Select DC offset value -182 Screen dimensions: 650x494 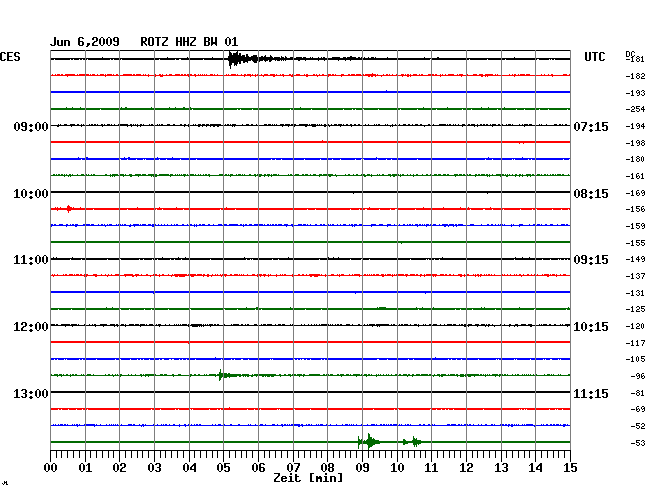click(x=635, y=76)
